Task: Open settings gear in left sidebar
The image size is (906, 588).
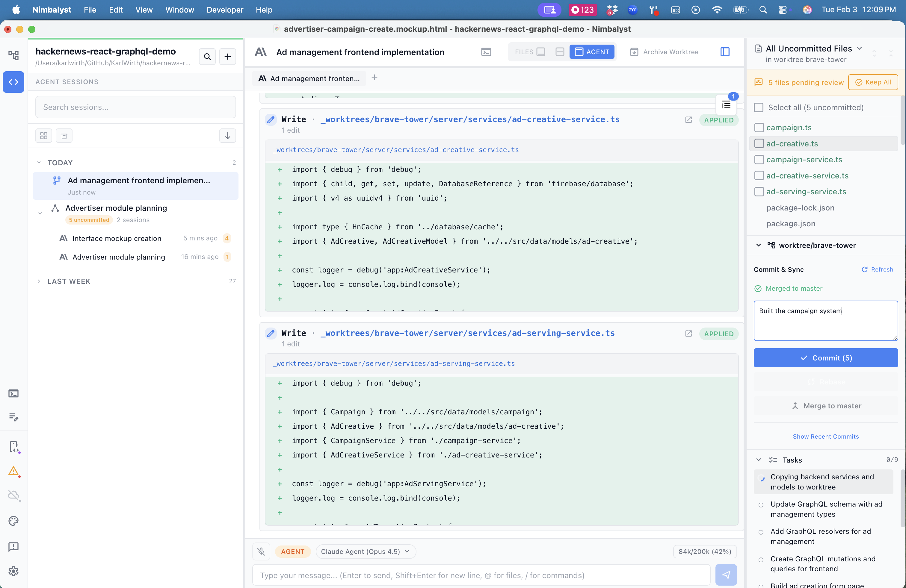Action: pos(14,571)
